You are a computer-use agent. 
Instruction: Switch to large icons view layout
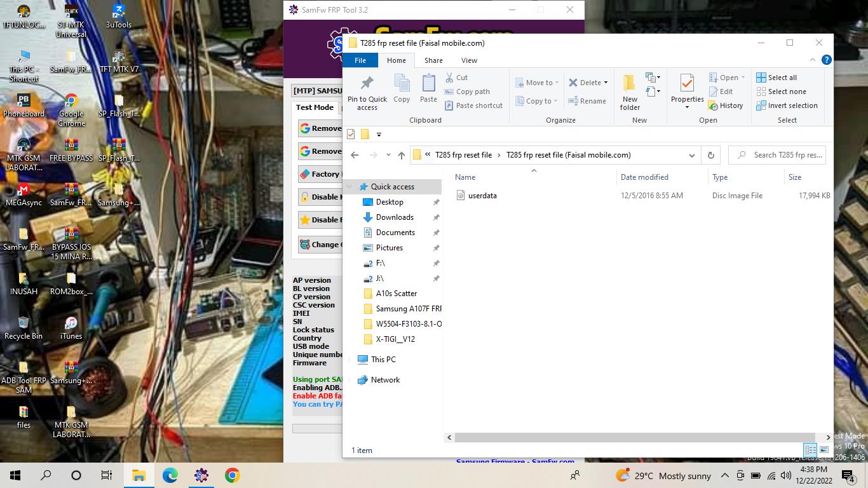[824, 450]
